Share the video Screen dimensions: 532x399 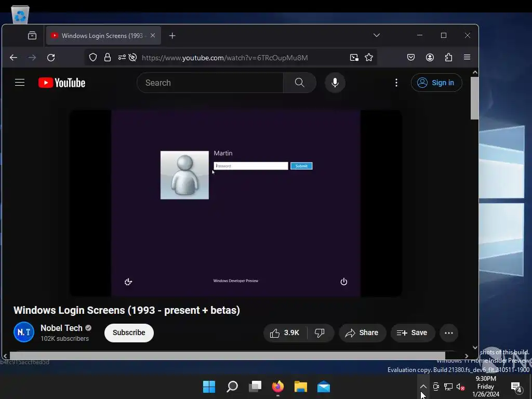pyautogui.click(x=362, y=333)
